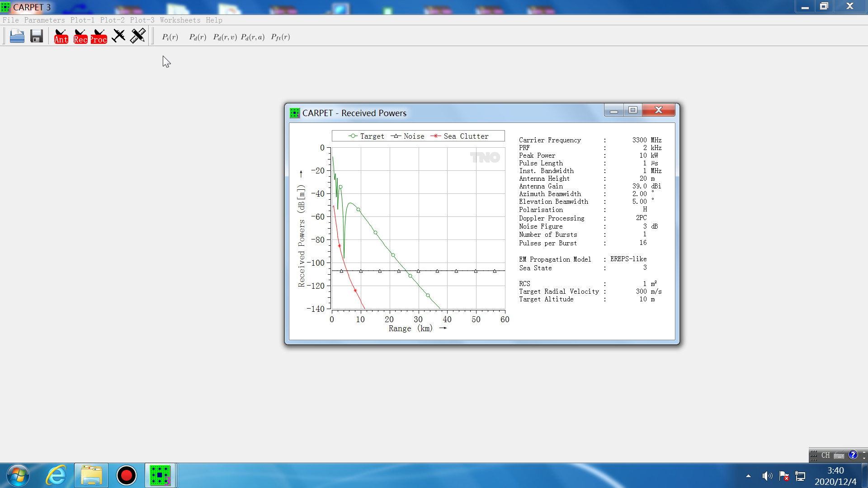Plot detection probability Pd(r)
Screen dimensions: 868x488
click(198, 37)
